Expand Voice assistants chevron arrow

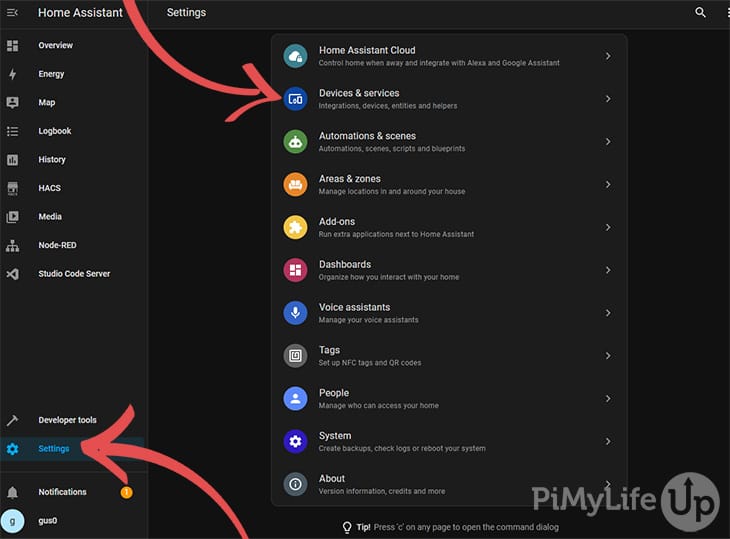pos(608,313)
